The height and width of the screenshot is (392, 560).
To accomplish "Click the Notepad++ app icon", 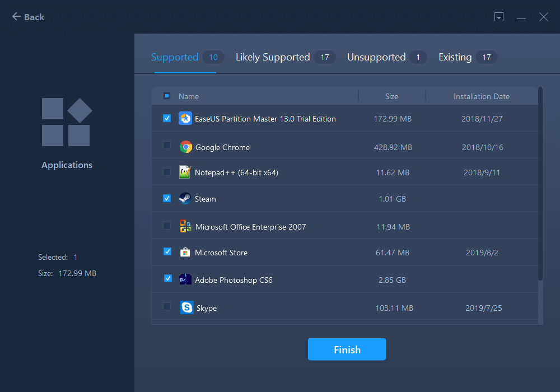I will (185, 172).
